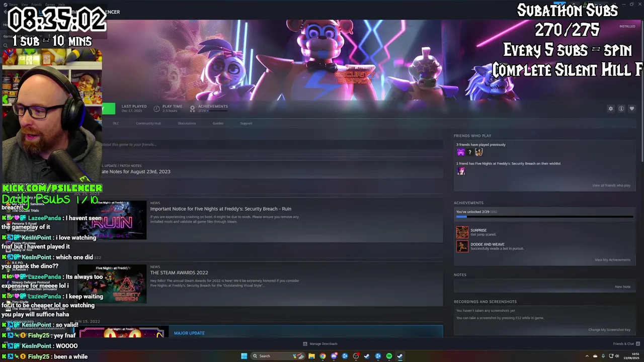Click Manage Downloads label
Screen dimensions: 644x362
point(324,344)
